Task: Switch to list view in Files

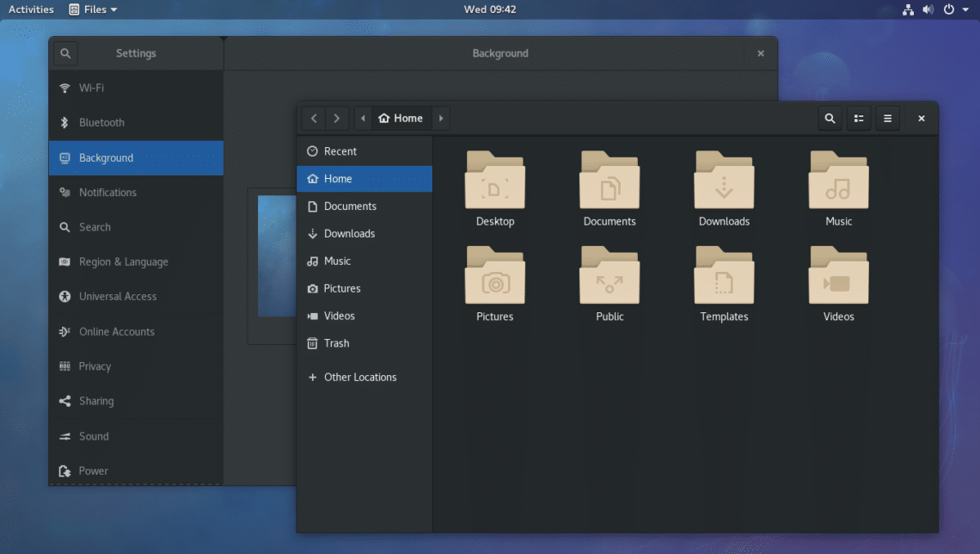Action: point(858,118)
